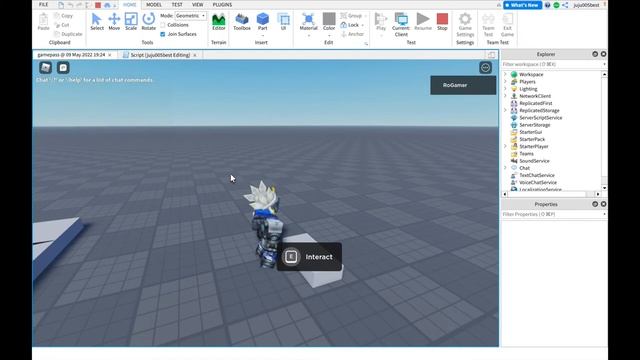Switch to the TEST ribbon tab
Viewport: 640px width, 360px height.
[x=177, y=4]
